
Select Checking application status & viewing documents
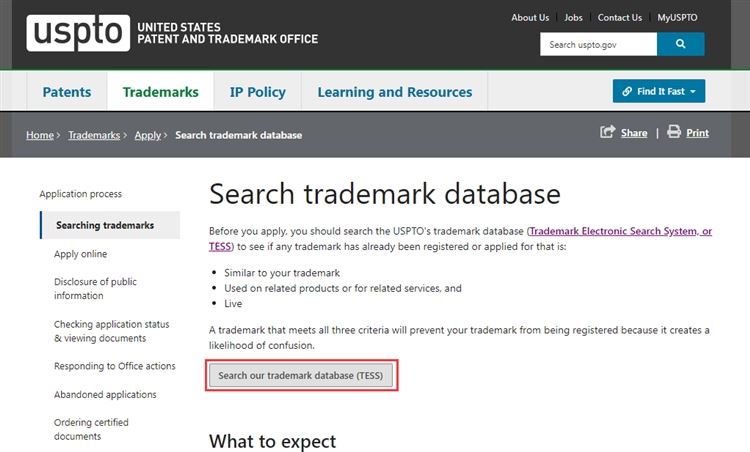coord(111,331)
